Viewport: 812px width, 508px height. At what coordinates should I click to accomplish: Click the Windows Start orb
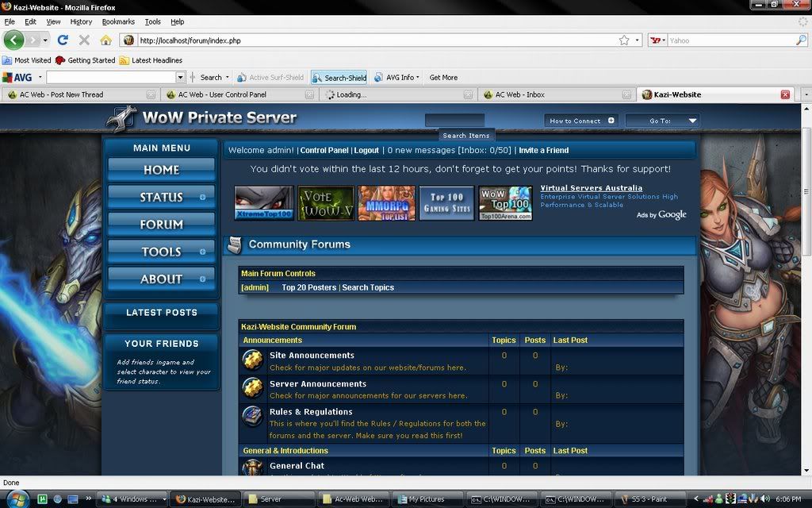(x=17, y=499)
